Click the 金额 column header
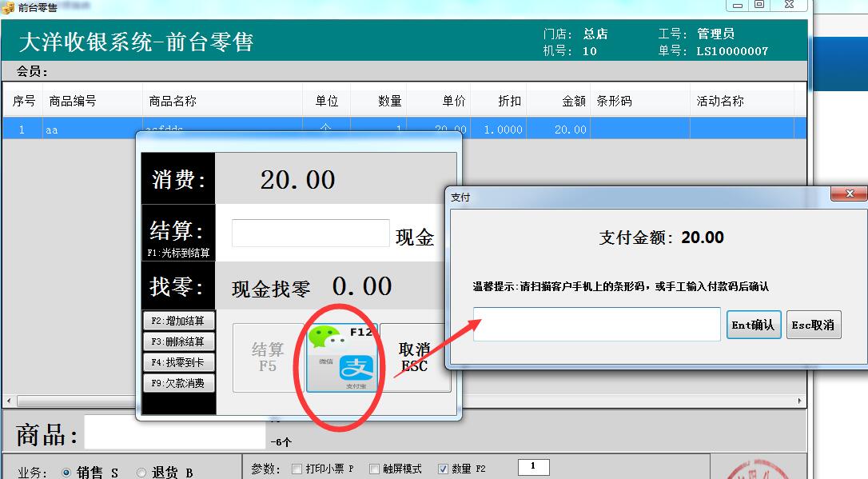The width and height of the screenshot is (868, 479). pyautogui.click(x=558, y=101)
